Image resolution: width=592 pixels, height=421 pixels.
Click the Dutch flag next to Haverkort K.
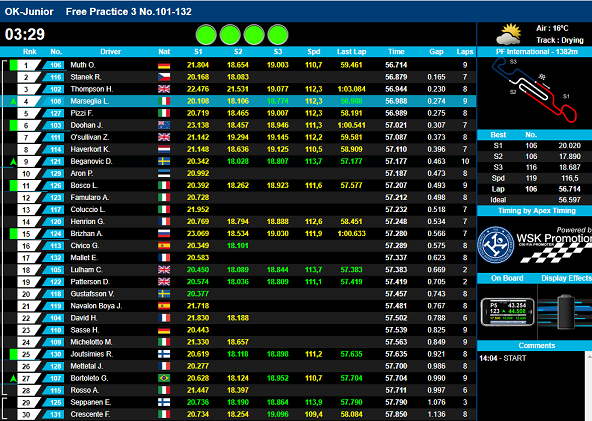pyautogui.click(x=164, y=150)
